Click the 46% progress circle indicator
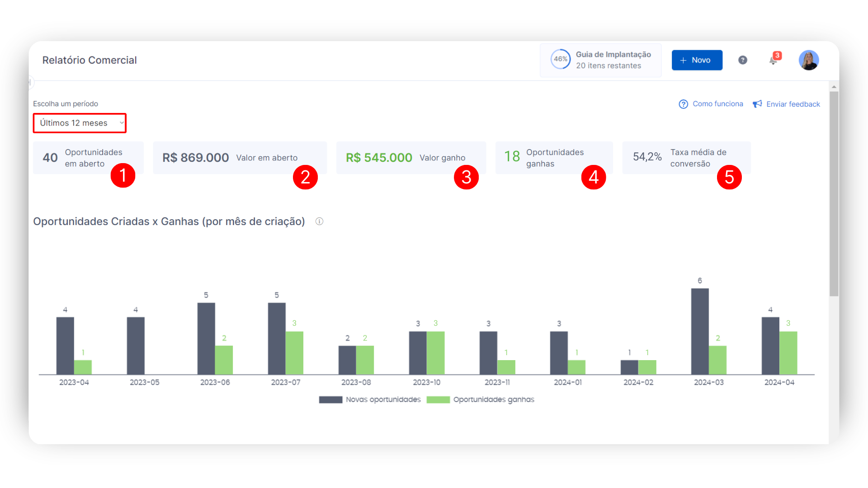Viewport: 868px width, 488px height. pos(560,59)
